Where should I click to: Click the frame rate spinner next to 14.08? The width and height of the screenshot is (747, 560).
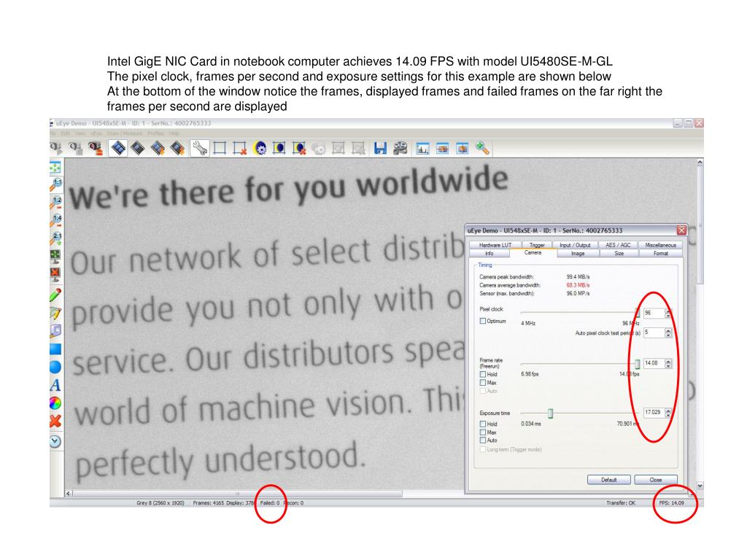[668, 364]
